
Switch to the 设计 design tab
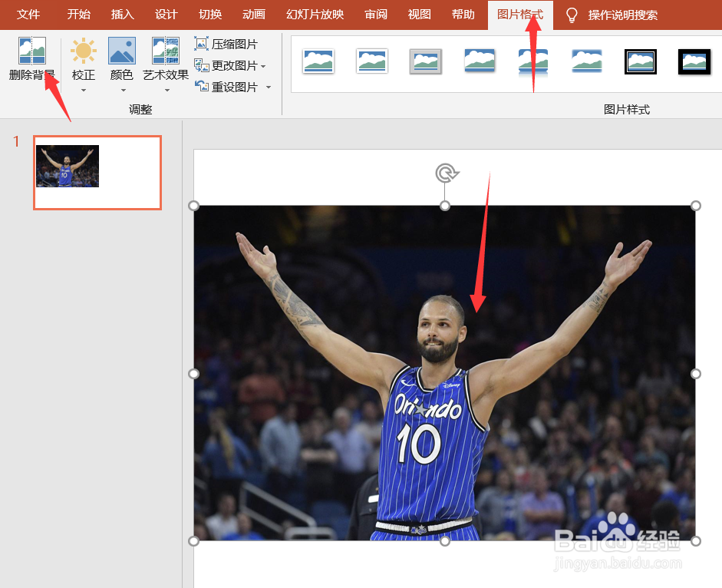tap(166, 15)
